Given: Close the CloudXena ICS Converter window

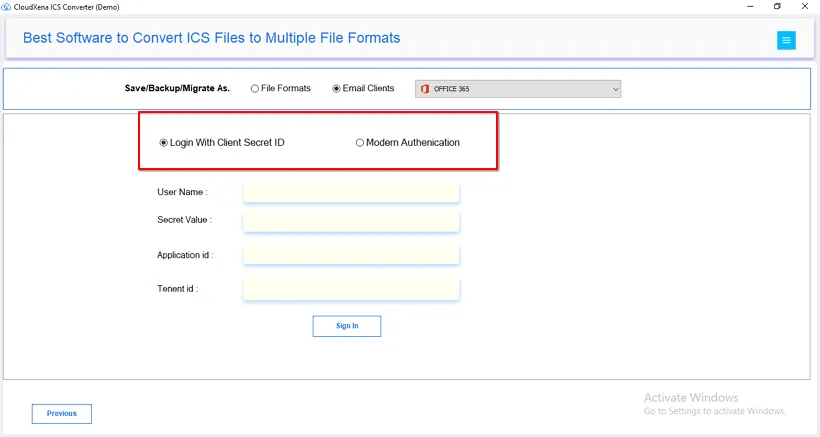Looking at the screenshot, I should coord(805,6).
